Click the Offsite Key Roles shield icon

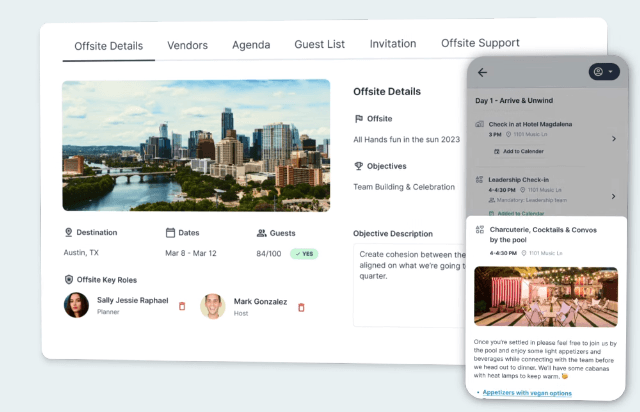pos(69,280)
